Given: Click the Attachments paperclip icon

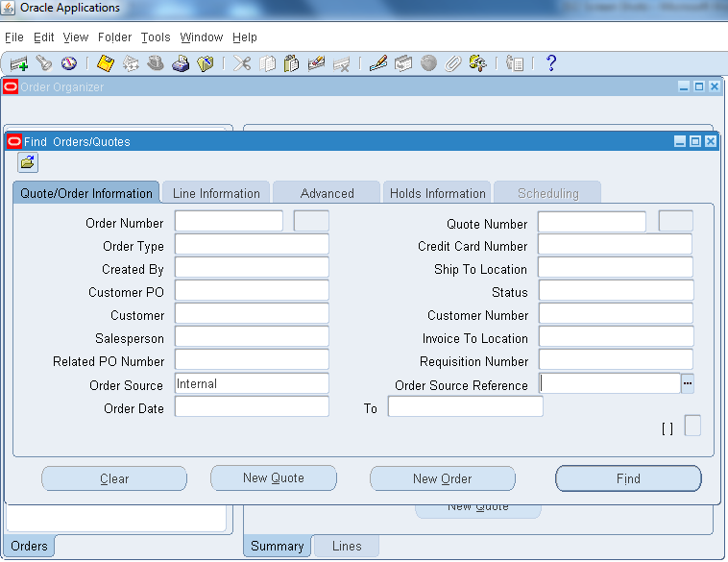Looking at the screenshot, I should click(x=452, y=63).
